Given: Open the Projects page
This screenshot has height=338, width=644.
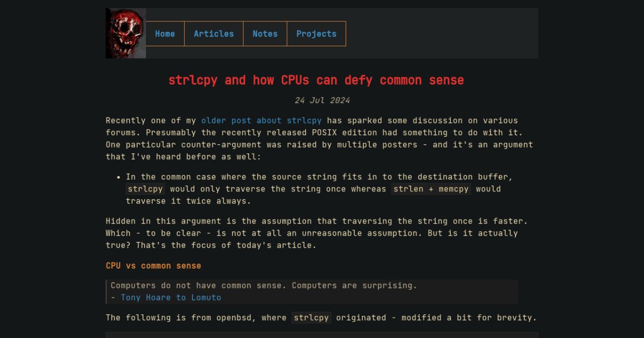Looking at the screenshot, I should [x=316, y=34].
